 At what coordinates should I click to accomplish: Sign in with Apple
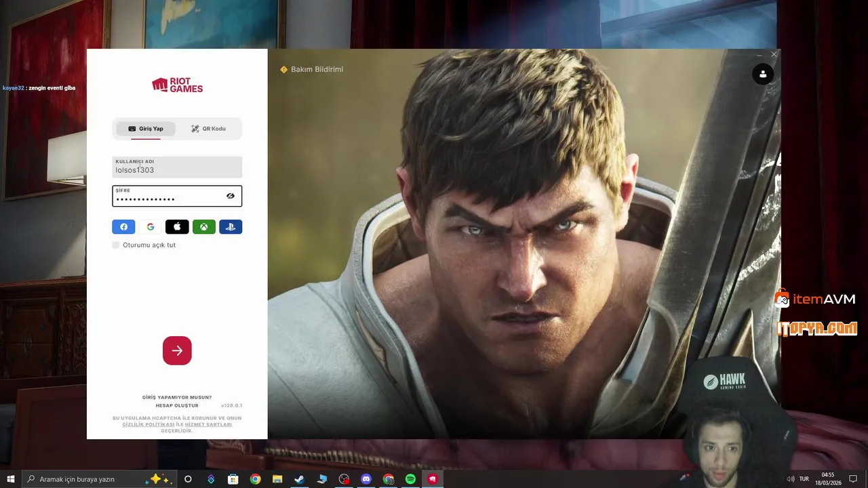tap(177, 227)
